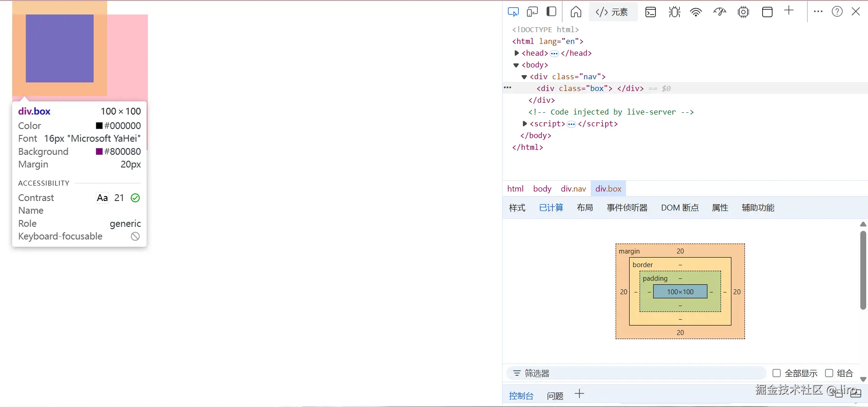Click the scroll down arrow of computed pane
The image size is (868, 407).
coord(863,379)
